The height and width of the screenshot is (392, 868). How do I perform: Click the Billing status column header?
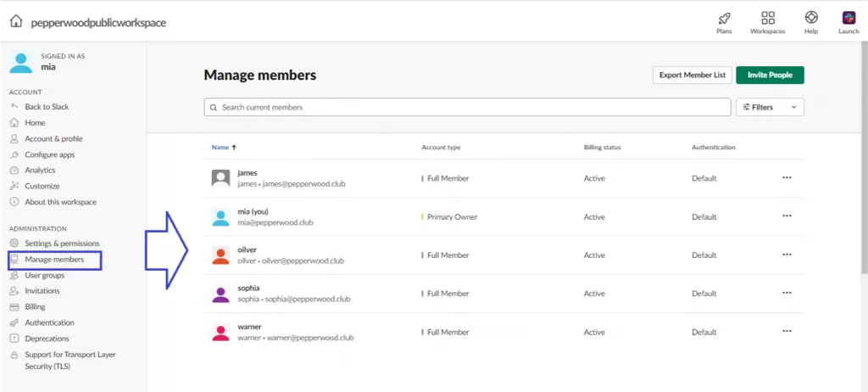tap(603, 148)
